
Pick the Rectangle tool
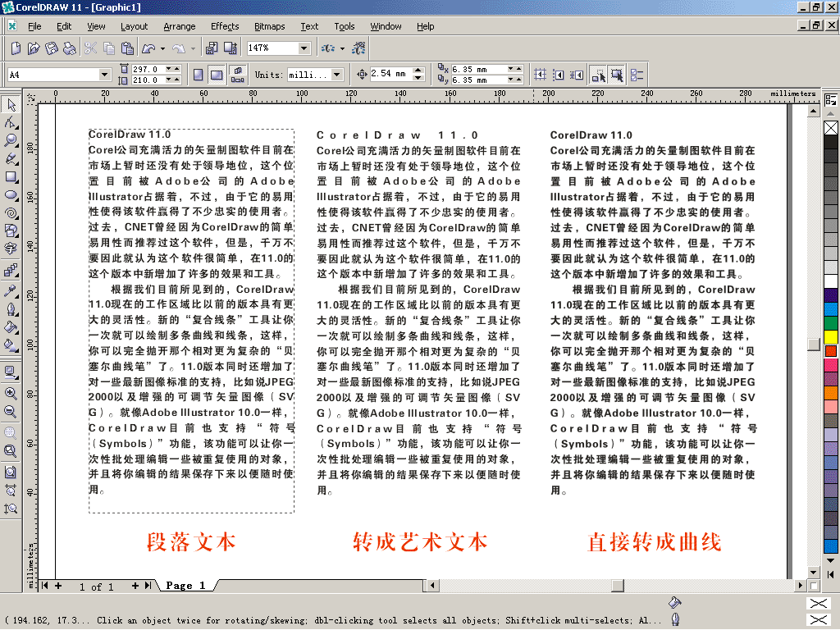tap(11, 177)
